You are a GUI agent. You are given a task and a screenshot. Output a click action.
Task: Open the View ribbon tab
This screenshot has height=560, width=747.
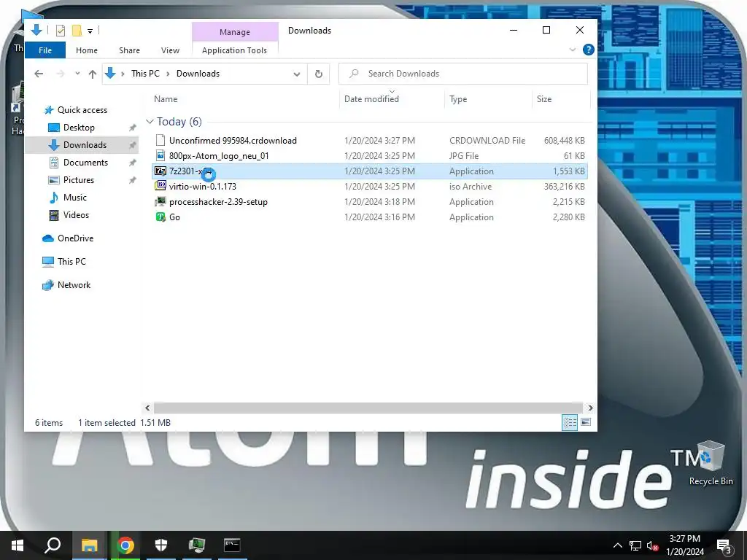[x=170, y=50]
